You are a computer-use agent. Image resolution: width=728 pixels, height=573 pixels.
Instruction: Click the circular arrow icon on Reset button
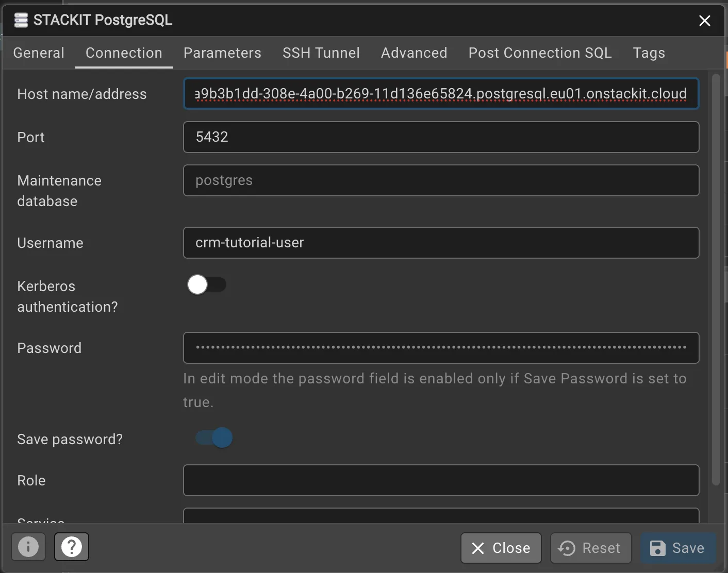tap(567, 548)
